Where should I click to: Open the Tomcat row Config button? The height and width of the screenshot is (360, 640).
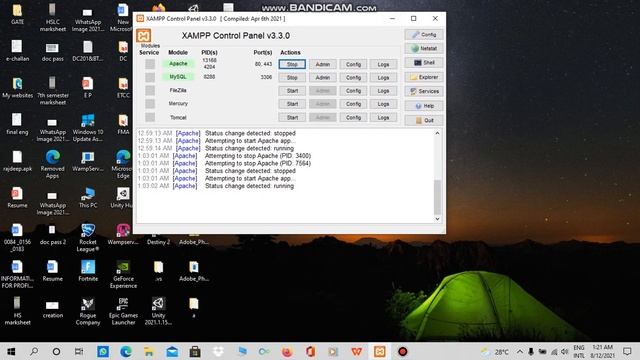pyautogui.click(x=353, y=118)
